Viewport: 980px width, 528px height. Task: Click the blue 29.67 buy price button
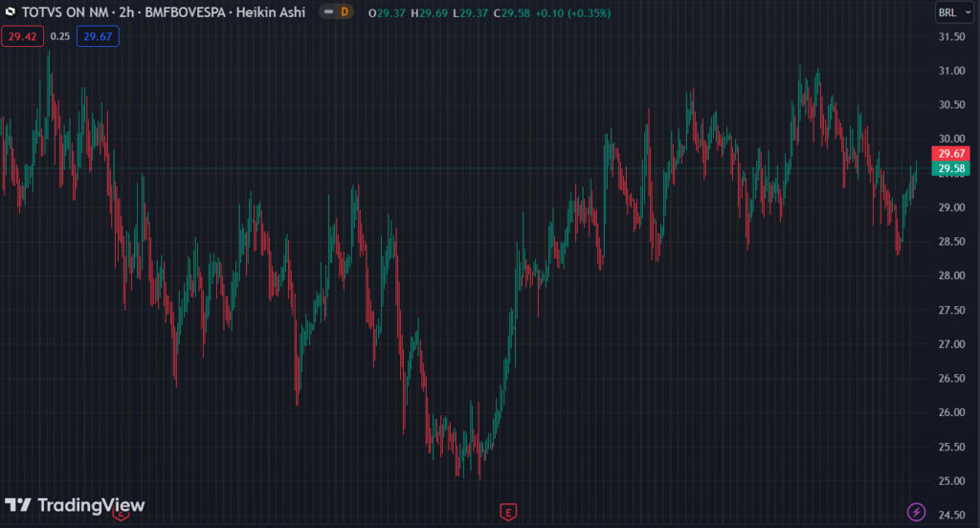click(x=98, y=36)
